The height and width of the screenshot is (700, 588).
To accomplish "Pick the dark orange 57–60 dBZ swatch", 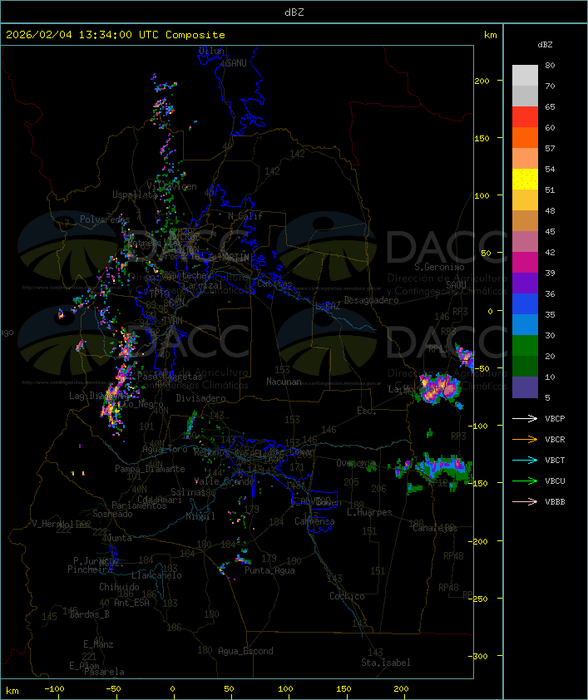I will (x=525, y=137).
